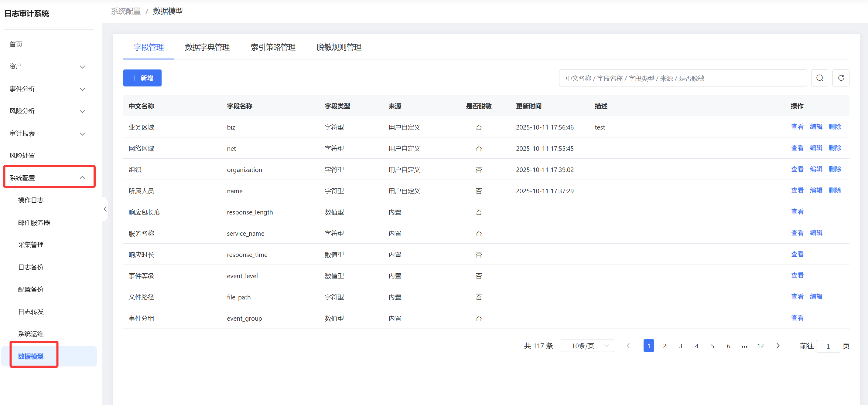Click the 新增 add button
The height and width of the screenshot is (405, 868).
point(142,78)
